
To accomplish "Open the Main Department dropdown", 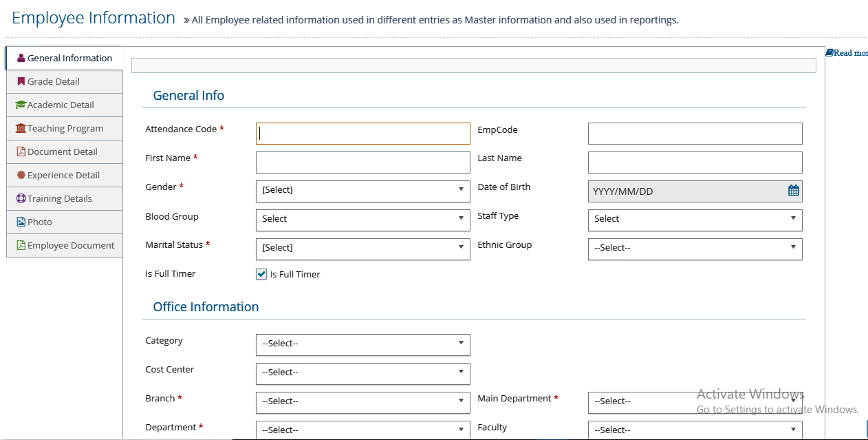I will coord(695,403).
